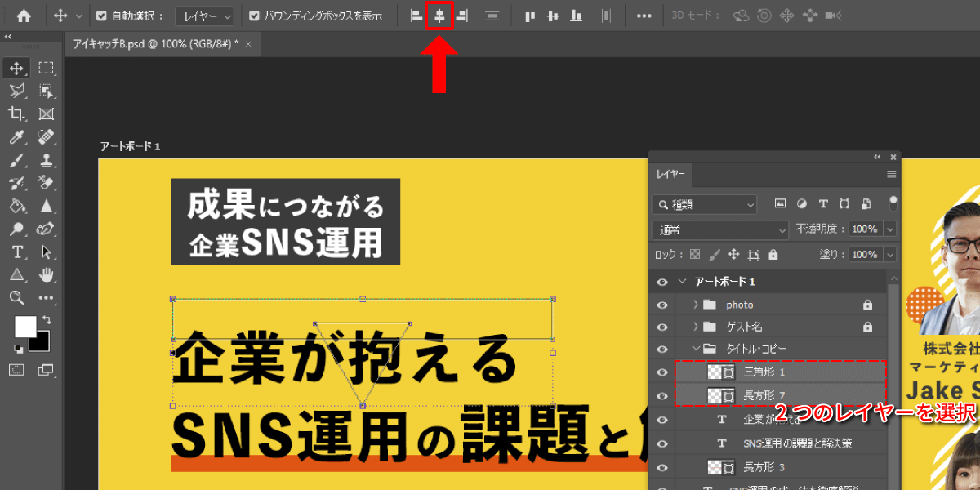Open the Edit Toolbar three-dots button
Viewport: 980px width, 490px height.
pos(47,297)
